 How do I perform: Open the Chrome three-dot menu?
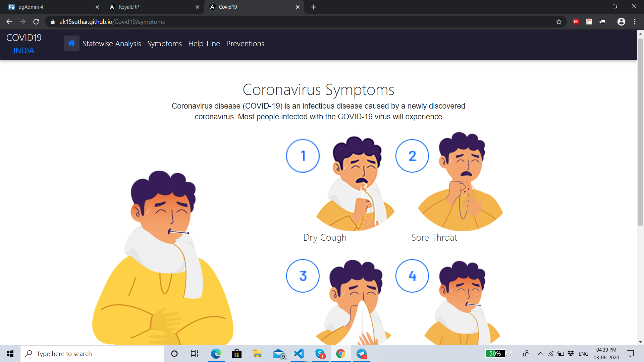[x=635, y=22]
